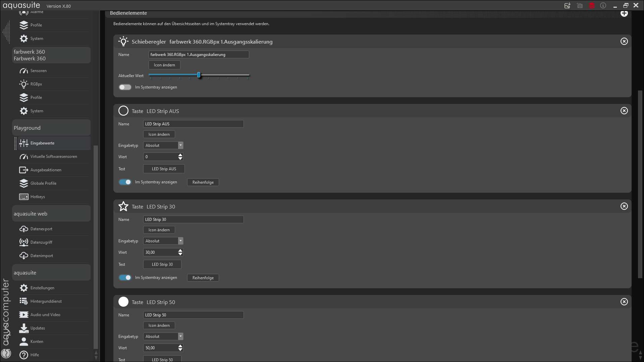Turn off systemtray toggle for LED Strip 30
This screenshot has height=362, width=644.
click(125, 278)
